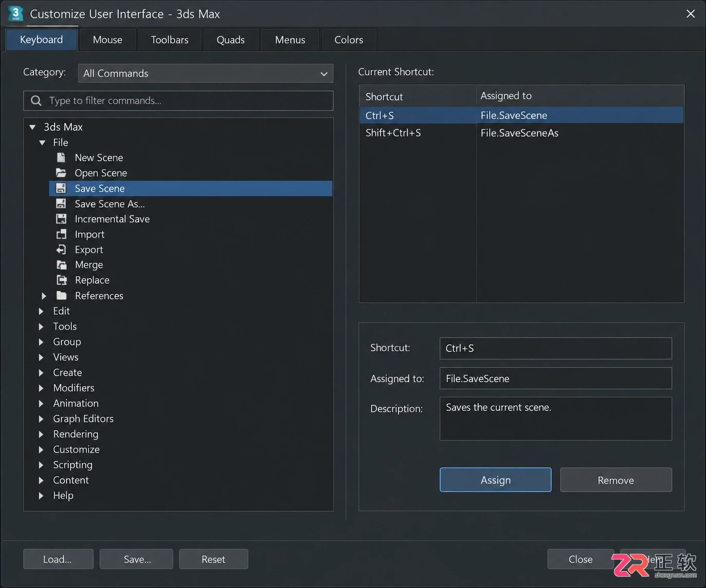The image size is (706, 588).
Task: Click the Remove button
Action: [x=616, y=480]
